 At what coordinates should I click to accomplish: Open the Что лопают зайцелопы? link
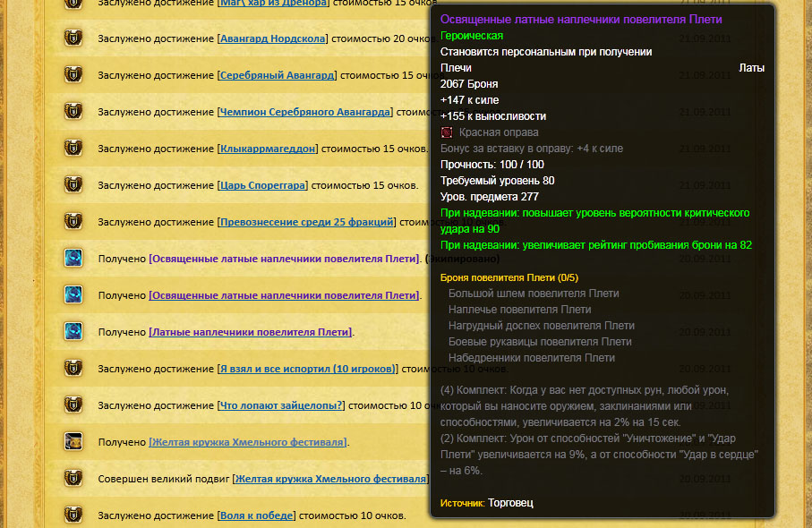[281, 405]
